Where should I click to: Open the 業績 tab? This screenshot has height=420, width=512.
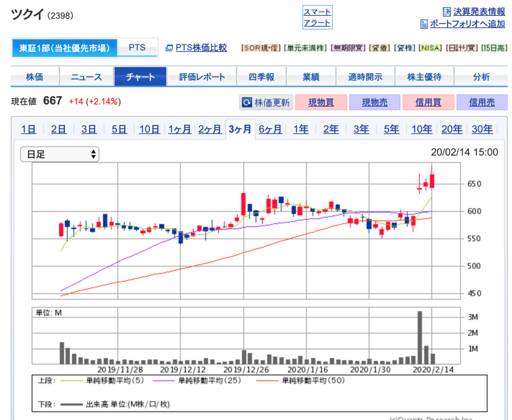[311, 77]
